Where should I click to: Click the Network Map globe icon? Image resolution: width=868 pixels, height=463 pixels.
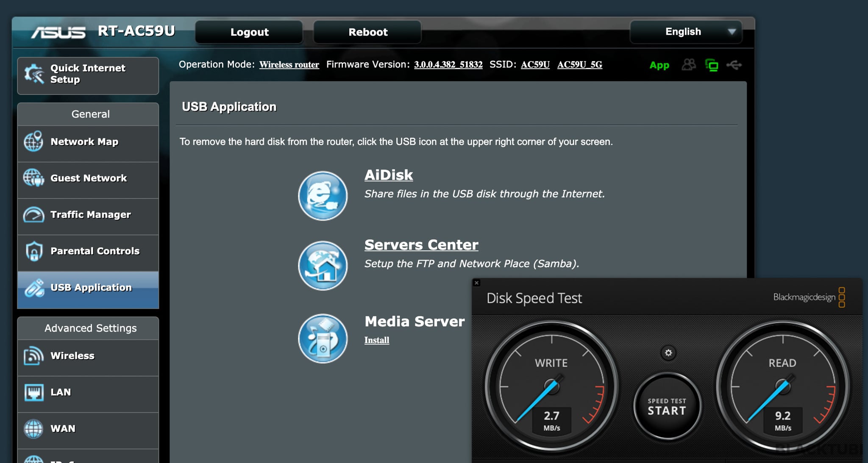point(33,141)
